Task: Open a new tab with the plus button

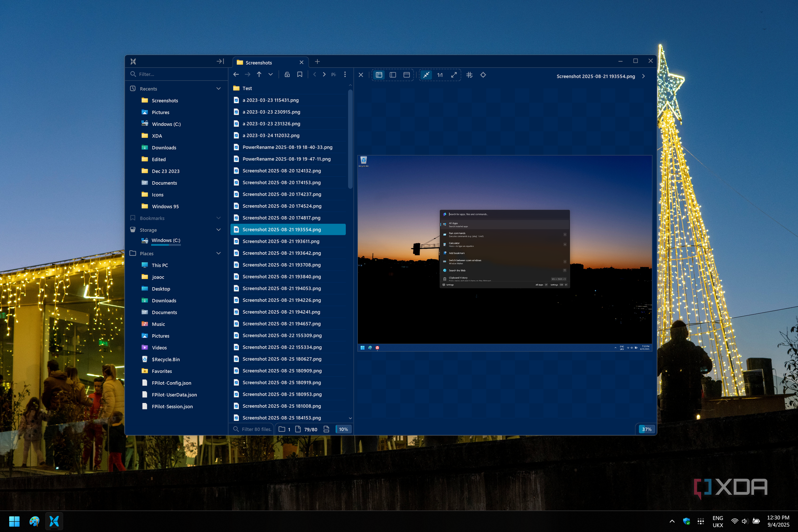Action: tap(317, 62)
